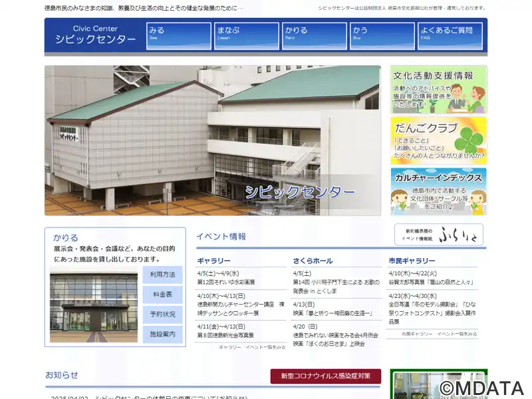Screen dimensions: 532x399
Task: Open the まなぶ (Learn) menu
Action: 246,36
